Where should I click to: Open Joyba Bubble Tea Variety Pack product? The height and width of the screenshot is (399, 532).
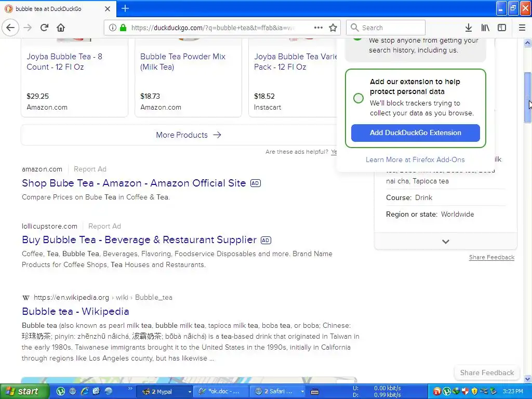(295, 61)
